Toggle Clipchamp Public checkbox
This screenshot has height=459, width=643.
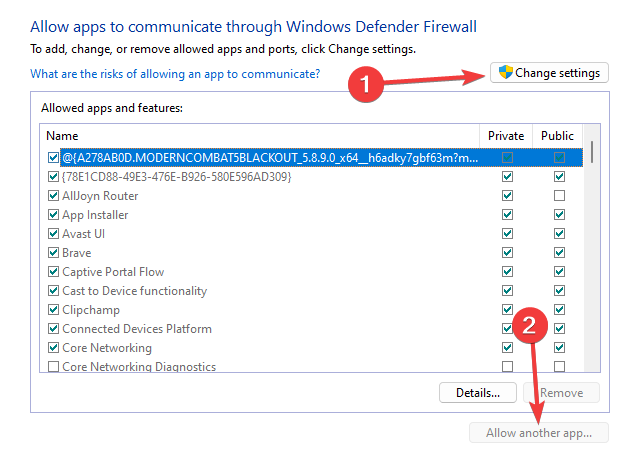[x=559, y=310]
